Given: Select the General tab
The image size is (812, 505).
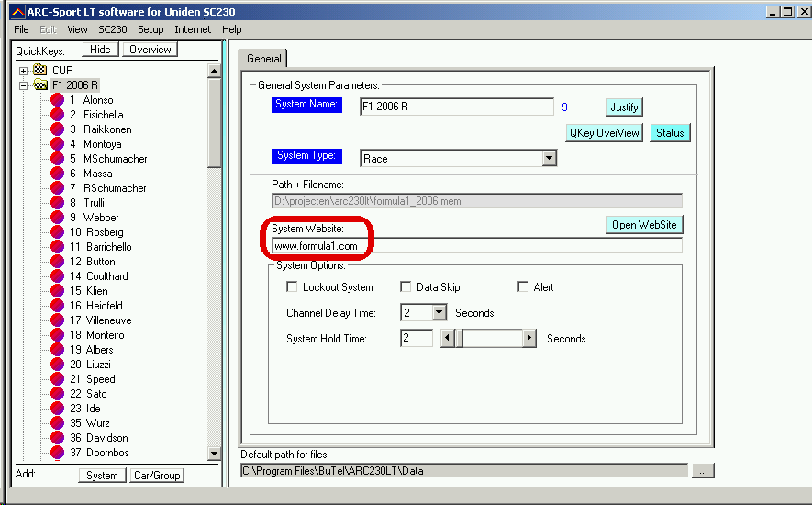Looking at the screenshot, I should pyautogui.click(x=263, y=59).
